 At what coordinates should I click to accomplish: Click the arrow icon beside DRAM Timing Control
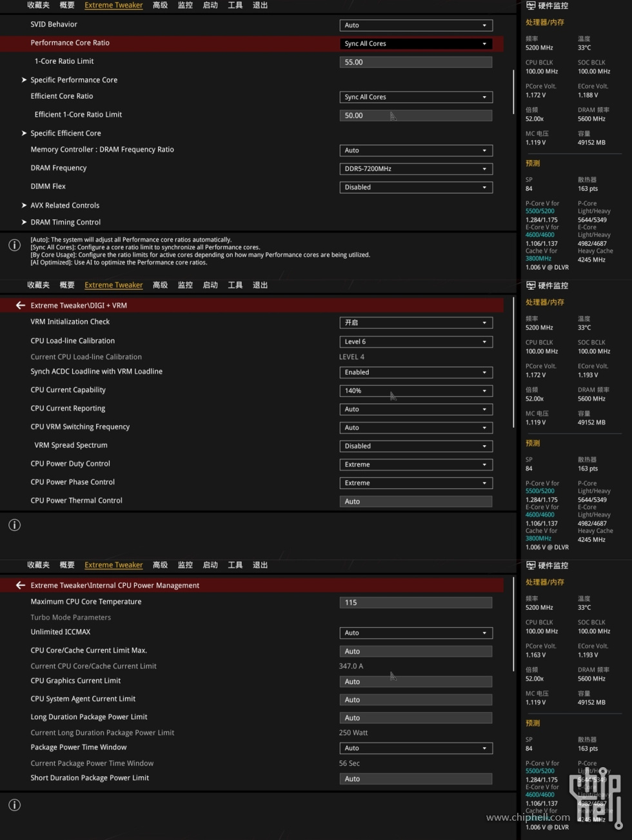(x=24, y=223)
